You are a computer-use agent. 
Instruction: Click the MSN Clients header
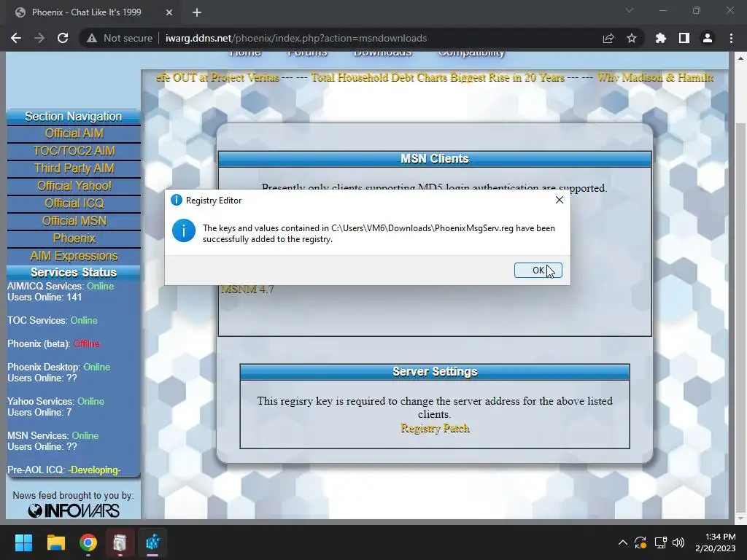[435, 159]
